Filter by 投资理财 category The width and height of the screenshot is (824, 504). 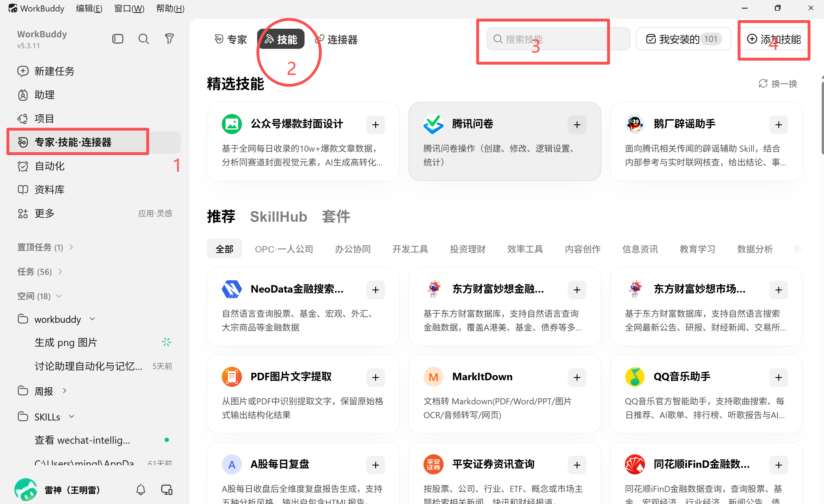[x=467, y=249]
